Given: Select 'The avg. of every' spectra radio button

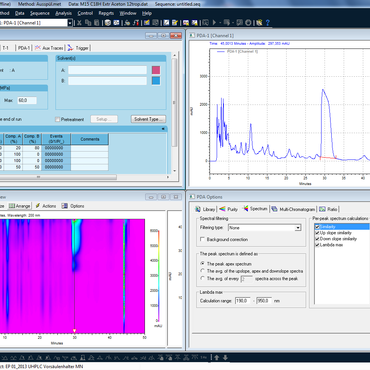Looking at the screenshot, I should 202,278.
